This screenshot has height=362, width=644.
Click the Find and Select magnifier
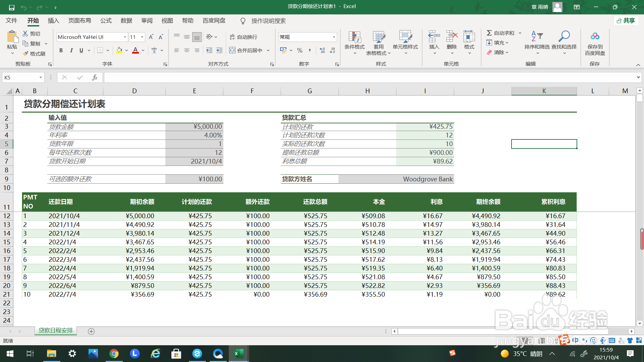pyautogui.click(x=564, y=38)
